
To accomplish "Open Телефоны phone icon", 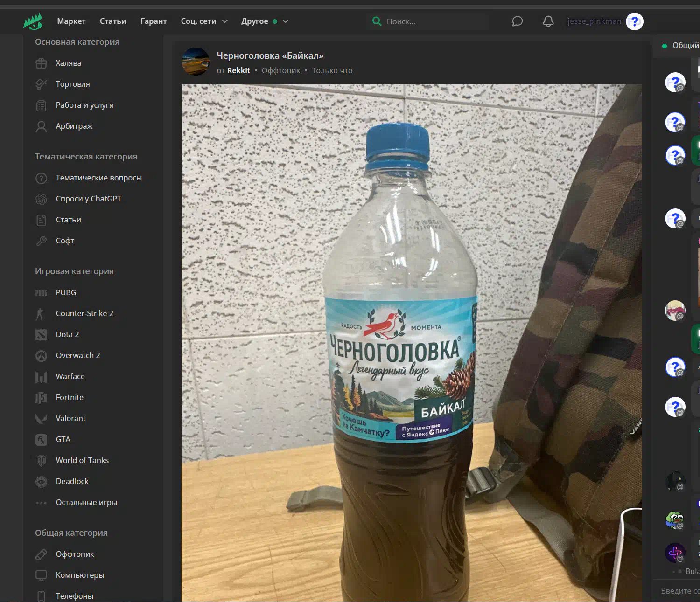I will tap(42, 596).
